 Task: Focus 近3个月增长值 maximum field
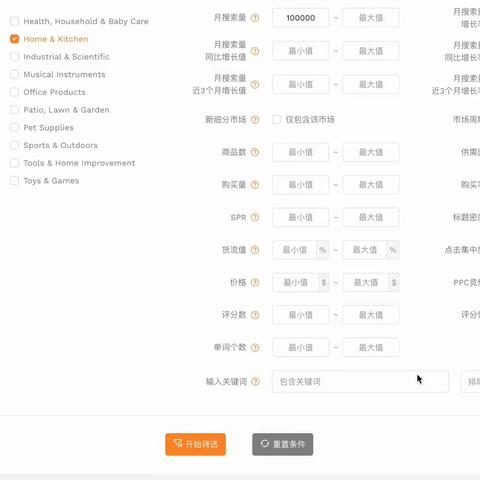point(371,84)
